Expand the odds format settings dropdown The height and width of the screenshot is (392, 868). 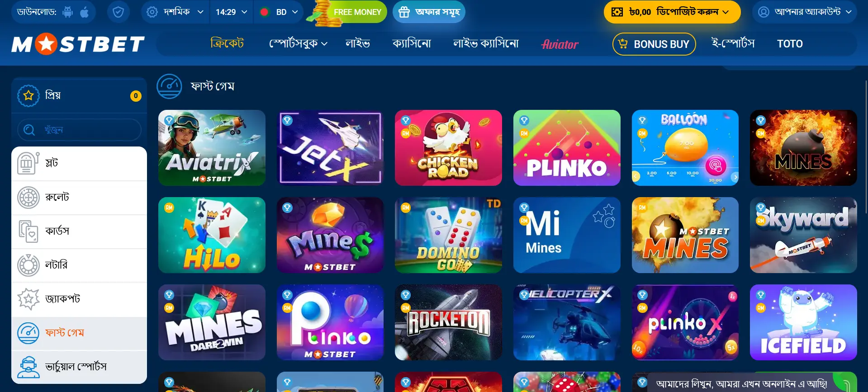pos(175,12)
